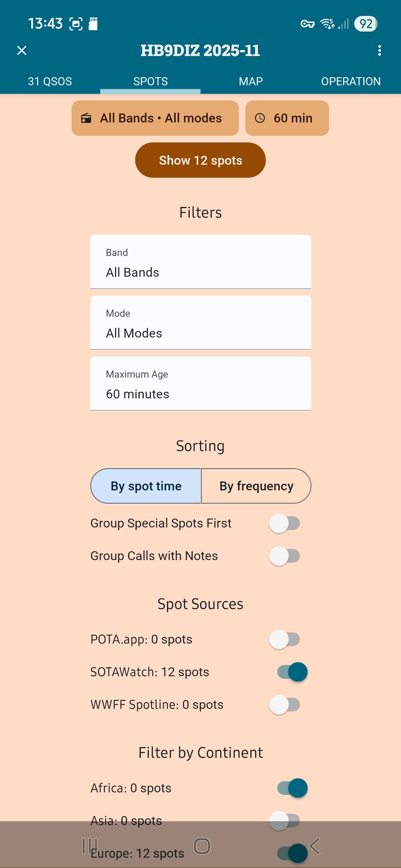
Task: Toggle Group Calls with Notes switch
Action: [285, 556]
